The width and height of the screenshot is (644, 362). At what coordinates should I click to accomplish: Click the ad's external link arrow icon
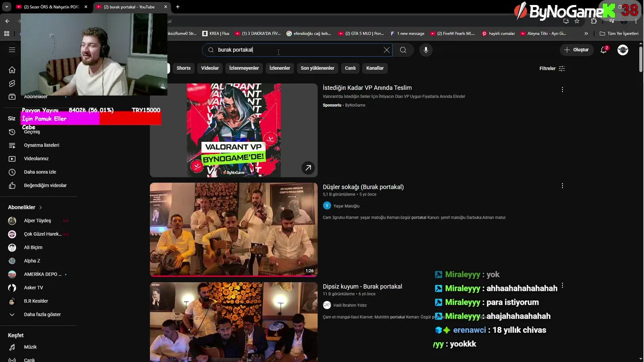click(308, 168)
